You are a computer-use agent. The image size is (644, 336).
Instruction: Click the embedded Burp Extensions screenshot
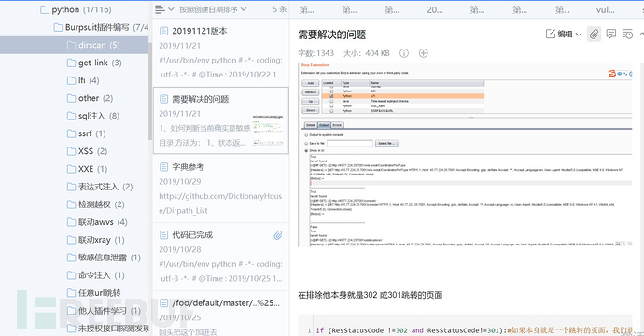tap(466, 154)
